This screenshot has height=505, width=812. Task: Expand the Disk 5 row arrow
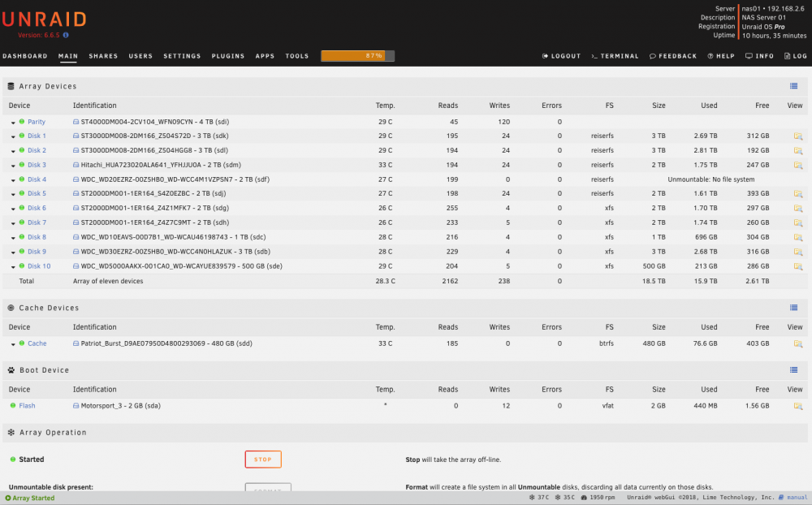click(13, 194)
